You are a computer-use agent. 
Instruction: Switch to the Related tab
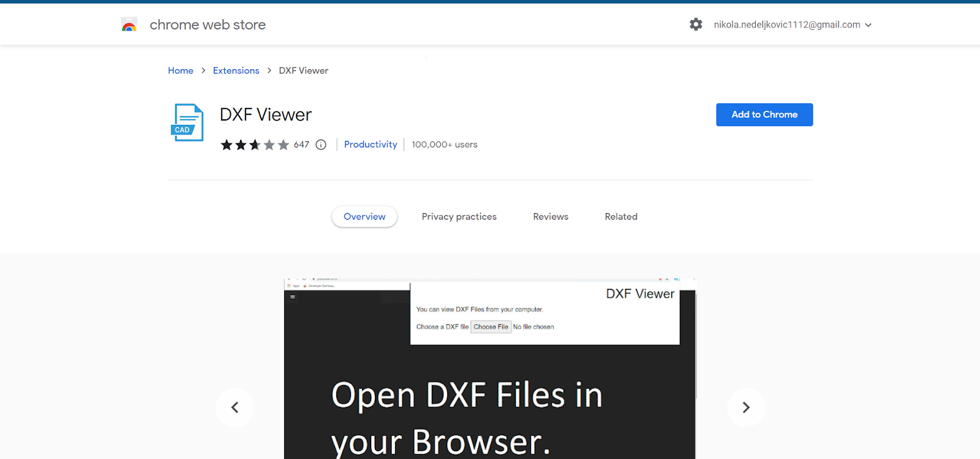[x=621, y=217]
